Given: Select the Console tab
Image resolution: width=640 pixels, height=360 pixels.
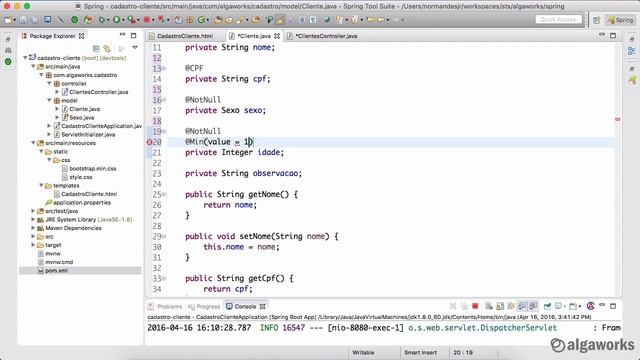Looking at the screenshot, I should coord(245,307).
